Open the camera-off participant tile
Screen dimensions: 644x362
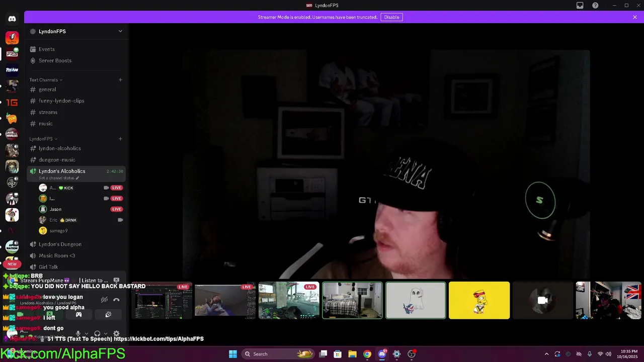point(542,300)
